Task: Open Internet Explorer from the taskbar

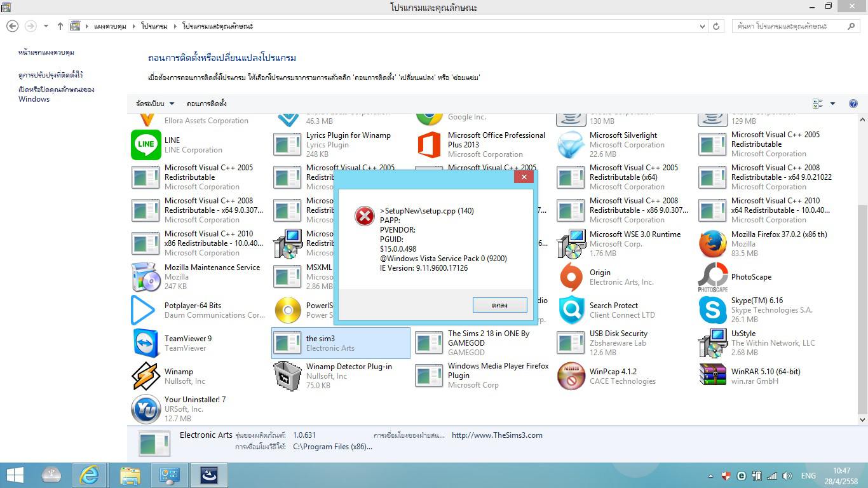Action: (90, 475)
